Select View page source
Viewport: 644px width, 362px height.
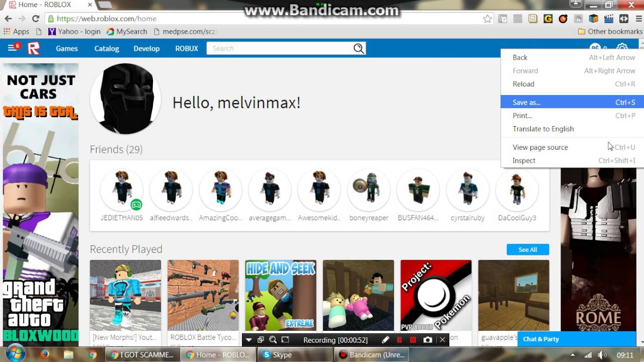[573, 147]
